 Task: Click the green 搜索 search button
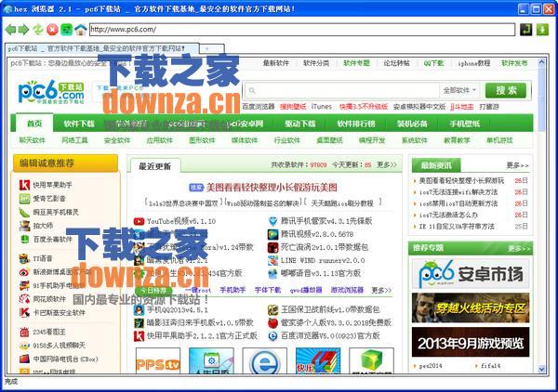click(x=506, y=91)
